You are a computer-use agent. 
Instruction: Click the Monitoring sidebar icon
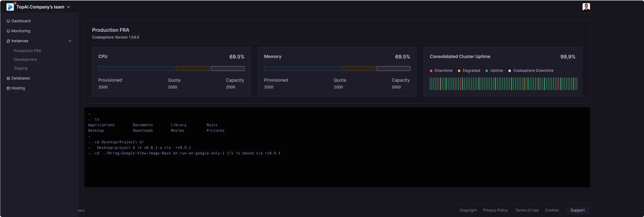coord(8,31)
